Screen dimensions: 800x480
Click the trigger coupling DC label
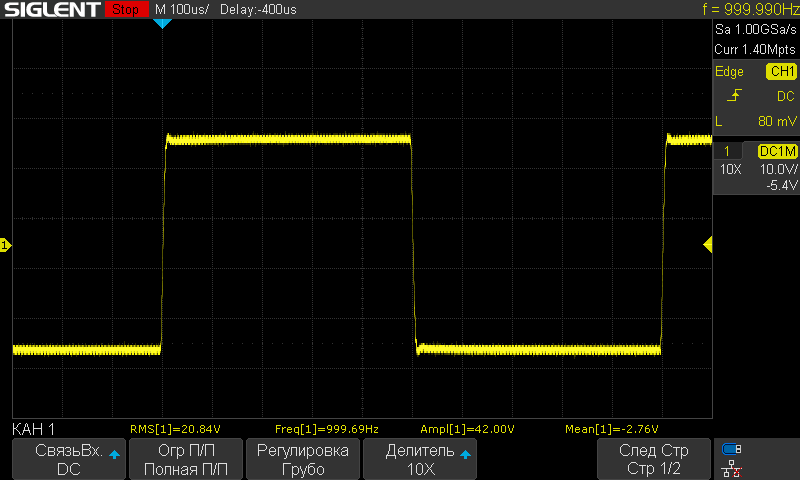coord(786,96)
